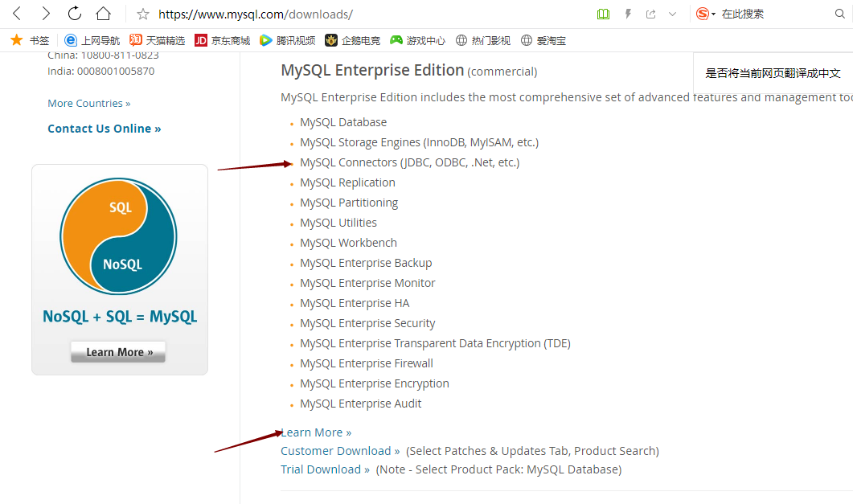Click the MySQL Connectors list item
The height and width of the screenshot is (504, 853).
click(x=410, y=162)
